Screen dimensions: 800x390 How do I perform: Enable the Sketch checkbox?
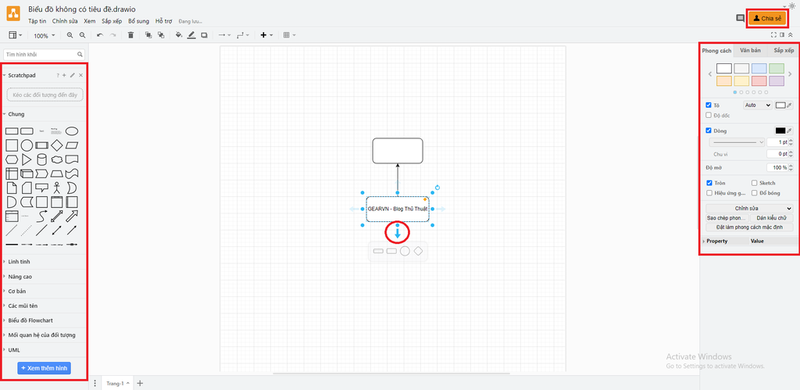(754, 183)
